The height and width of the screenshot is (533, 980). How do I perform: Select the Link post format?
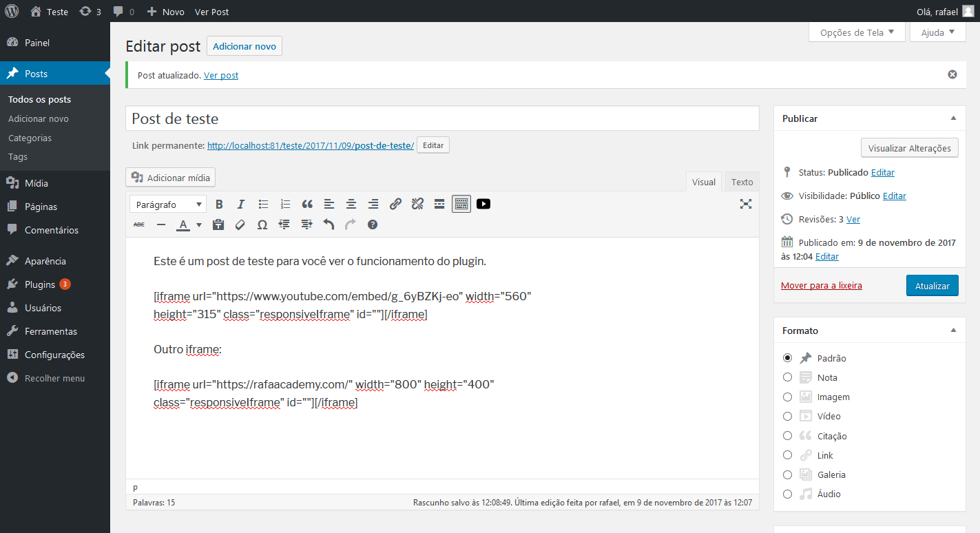tap(788, 455)
